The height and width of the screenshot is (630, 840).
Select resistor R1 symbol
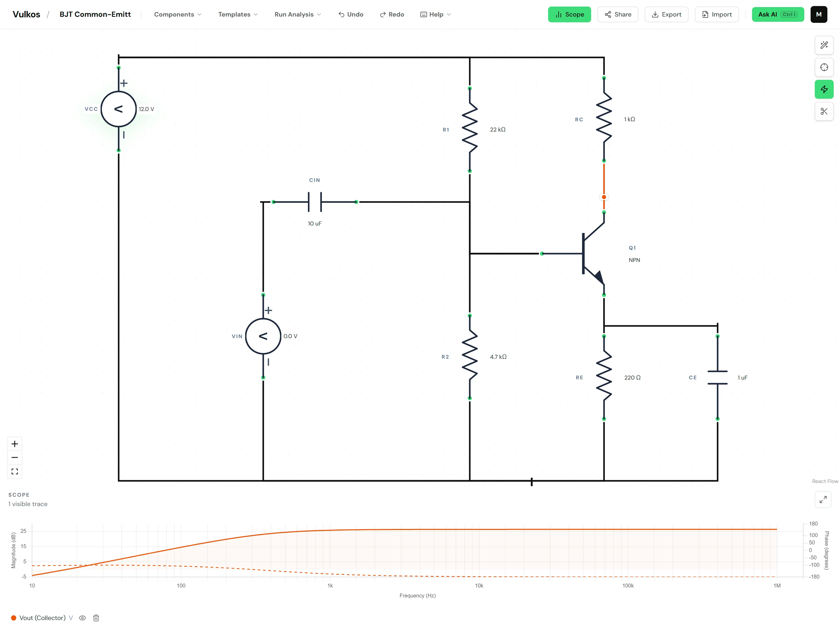470,129
